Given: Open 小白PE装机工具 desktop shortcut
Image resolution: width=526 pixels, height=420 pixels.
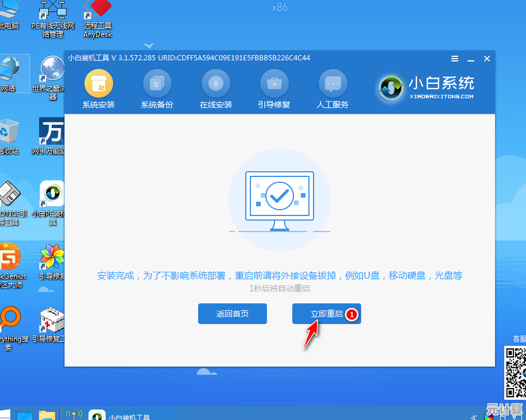Looking at the screenshot, I should point(52,196).
